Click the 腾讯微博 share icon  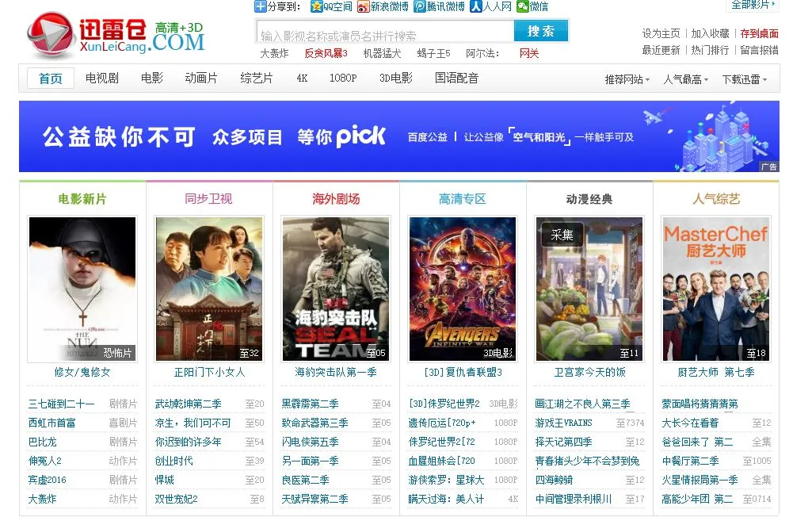(419, 6)
